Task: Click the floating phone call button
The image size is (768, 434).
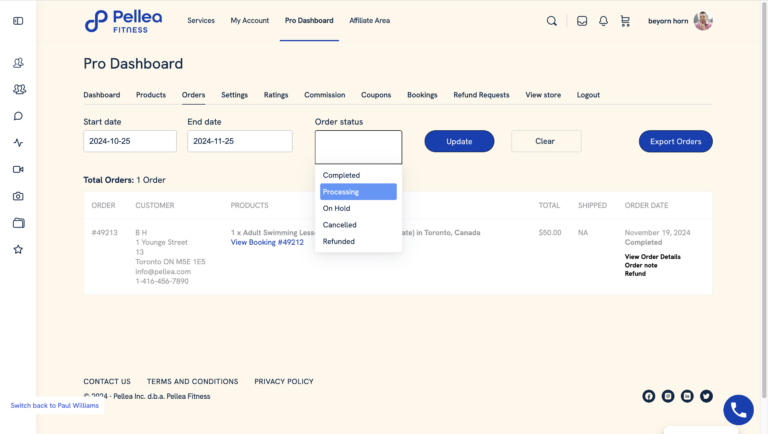Action: coord(739,410)
